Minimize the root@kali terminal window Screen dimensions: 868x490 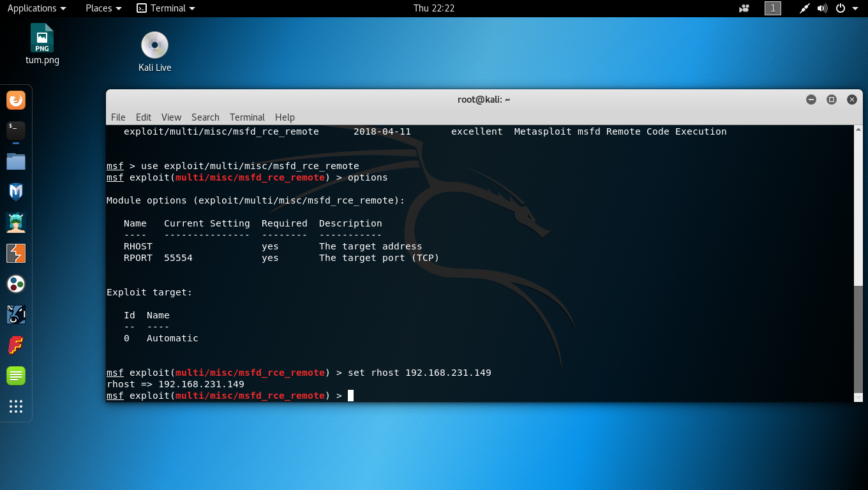point(811,100)
